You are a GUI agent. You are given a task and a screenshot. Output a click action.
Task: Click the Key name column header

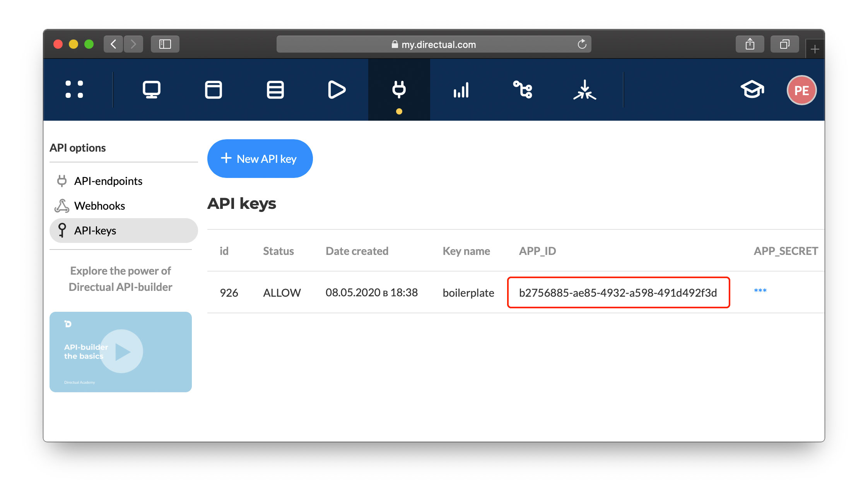point(466,251)
